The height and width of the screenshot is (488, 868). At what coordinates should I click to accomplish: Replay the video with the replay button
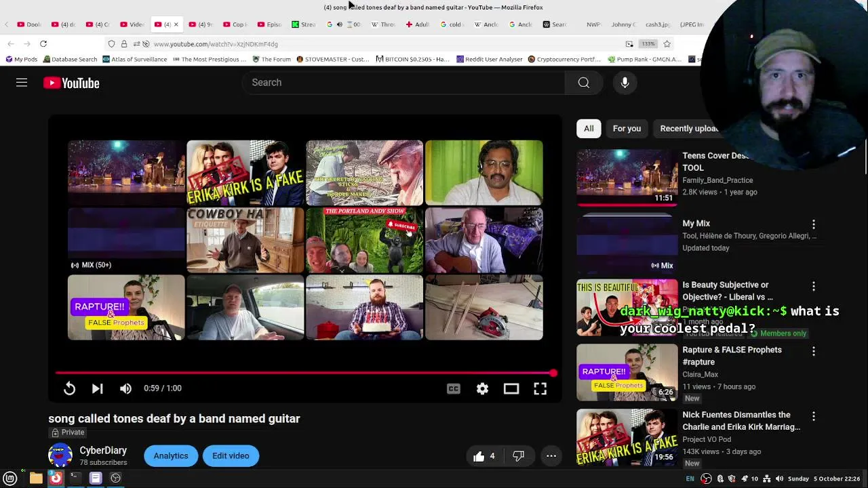[69, 388]
